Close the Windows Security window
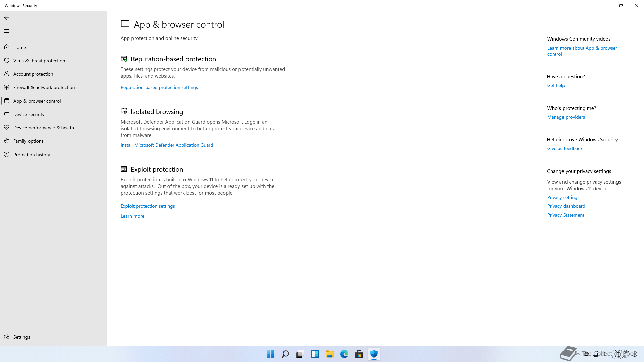Screen dimensions: 644x362 coord(636,5)
